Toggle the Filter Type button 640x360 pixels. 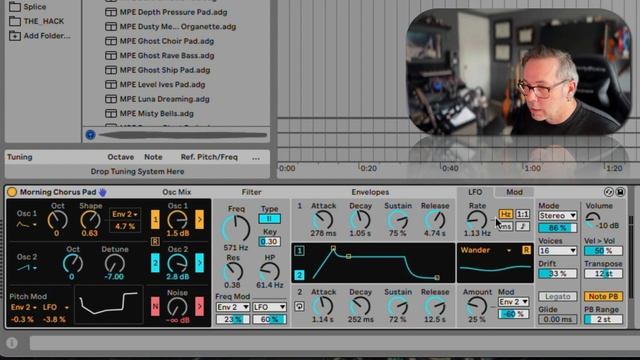point(269,219)
